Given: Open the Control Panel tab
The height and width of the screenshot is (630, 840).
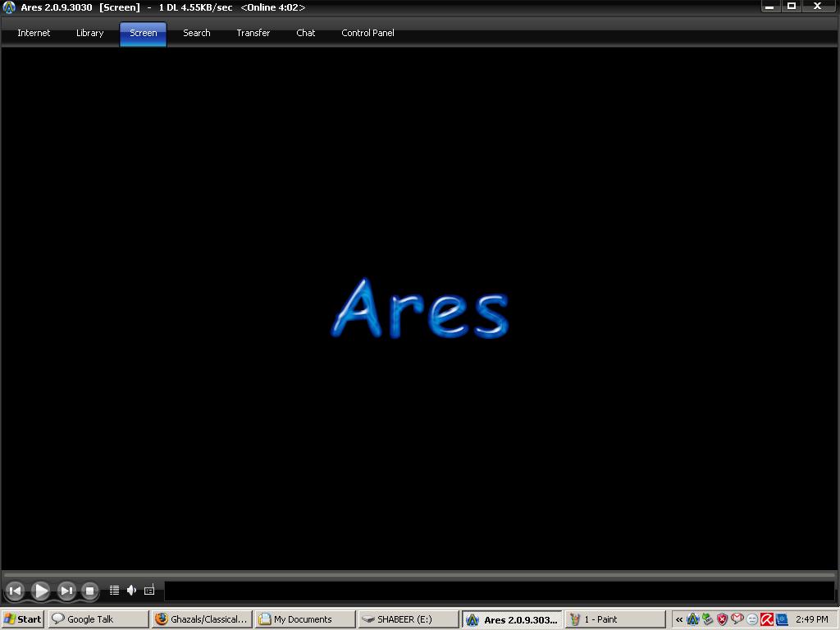Looking at the screenshot, I should point(367,33).
